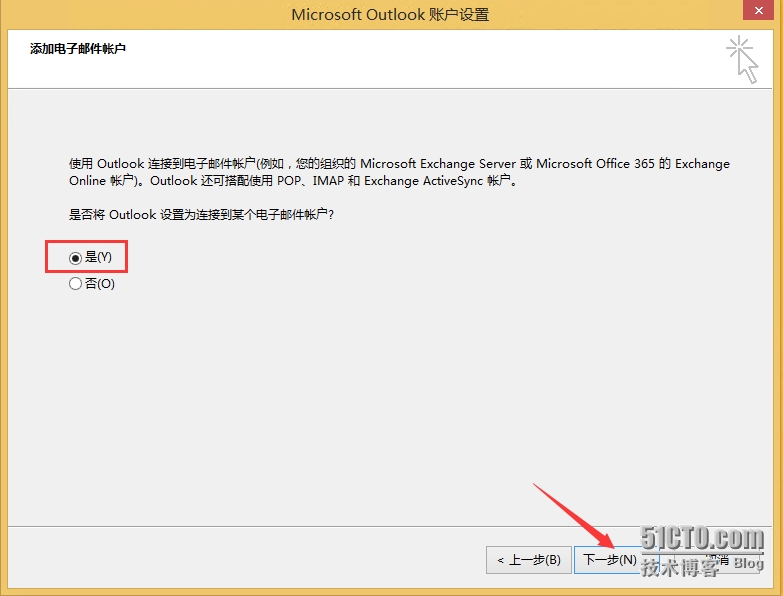Viewport: 783px width, 596px height.
Task: Click the Microsoft Outlook 账户设置 title bar
Action: tap(390, 14)
